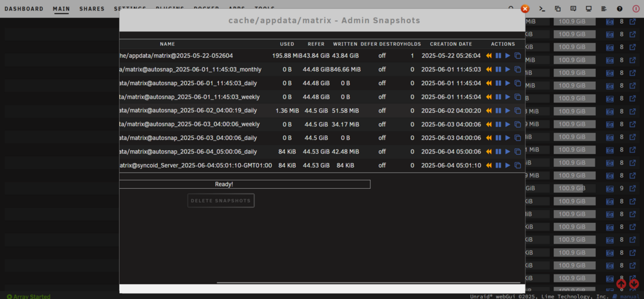
Task: Click the WRITTEN column header
Action: tap(345, 44)
